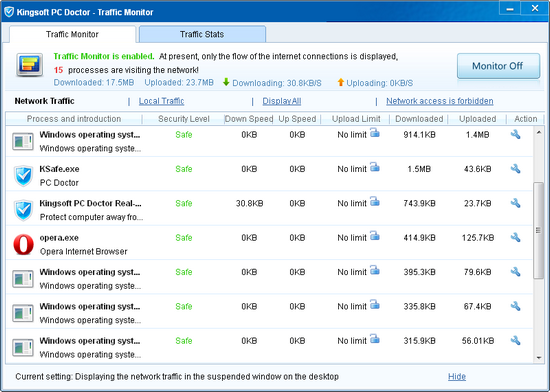
Task: Click the Opera browser red O icon
Action: 24,244
